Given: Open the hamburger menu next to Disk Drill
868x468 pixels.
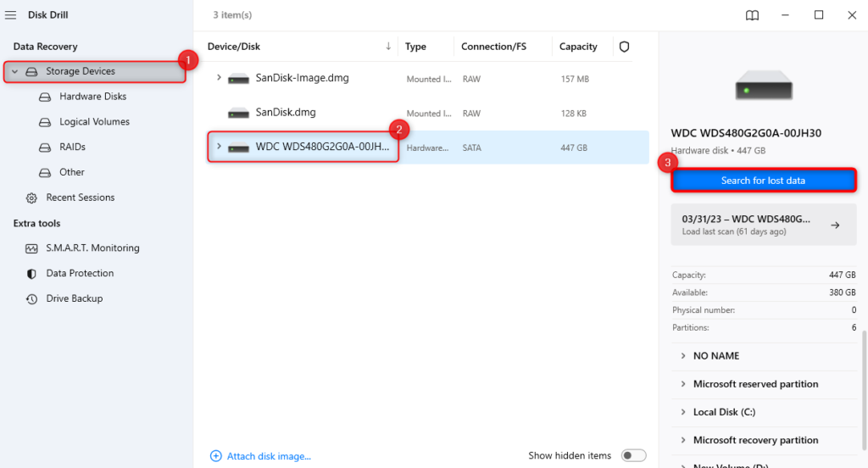Looking at the screenshot, I should [11, 14].
